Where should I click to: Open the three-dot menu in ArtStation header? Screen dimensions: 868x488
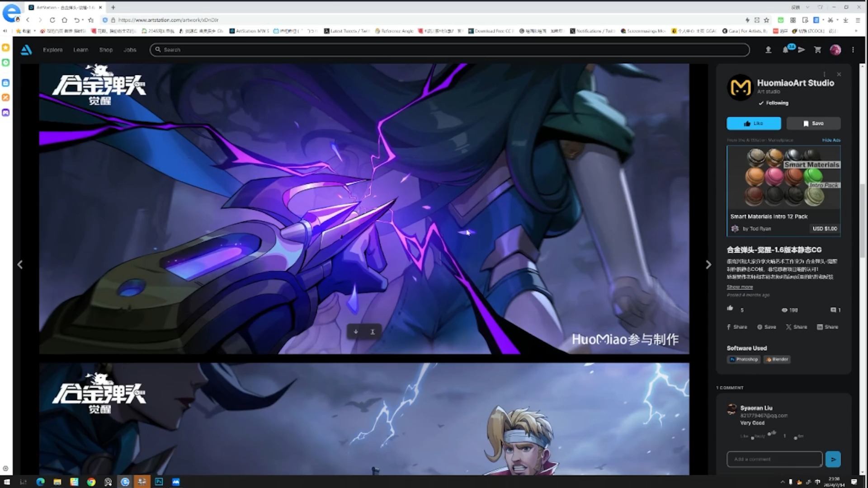853,50
